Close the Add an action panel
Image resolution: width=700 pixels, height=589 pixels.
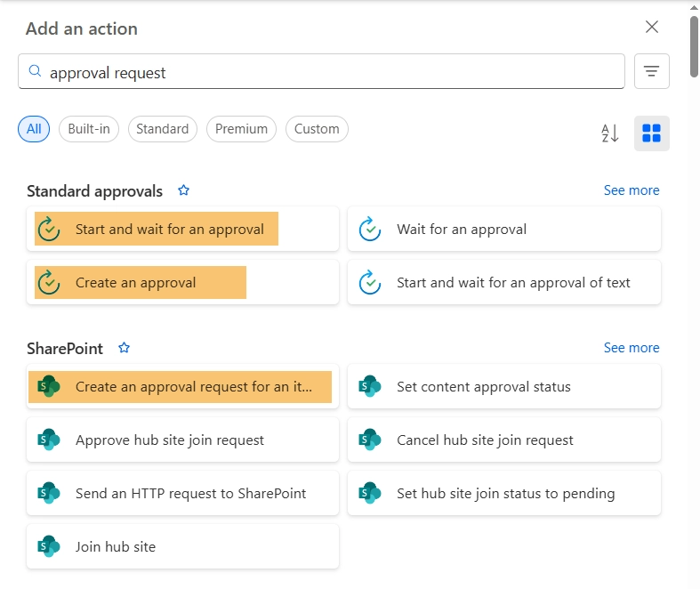[652, 27]
